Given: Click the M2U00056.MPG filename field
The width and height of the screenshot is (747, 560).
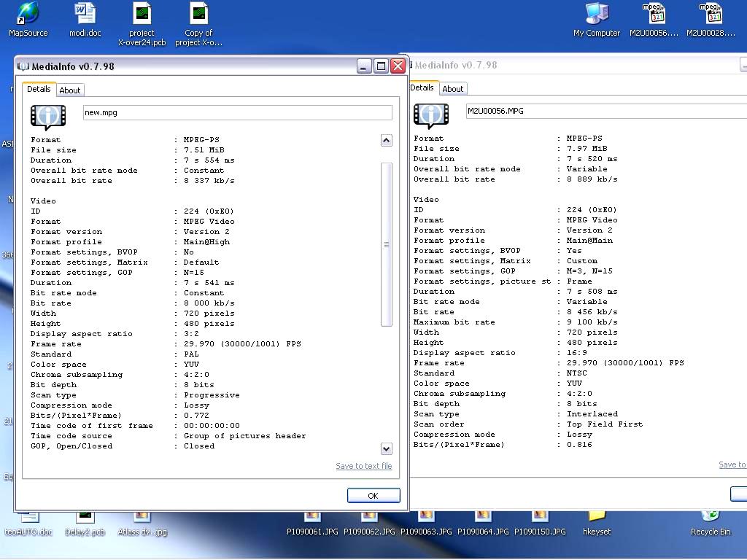Looking at the screenshot, I should click(605, 112).
